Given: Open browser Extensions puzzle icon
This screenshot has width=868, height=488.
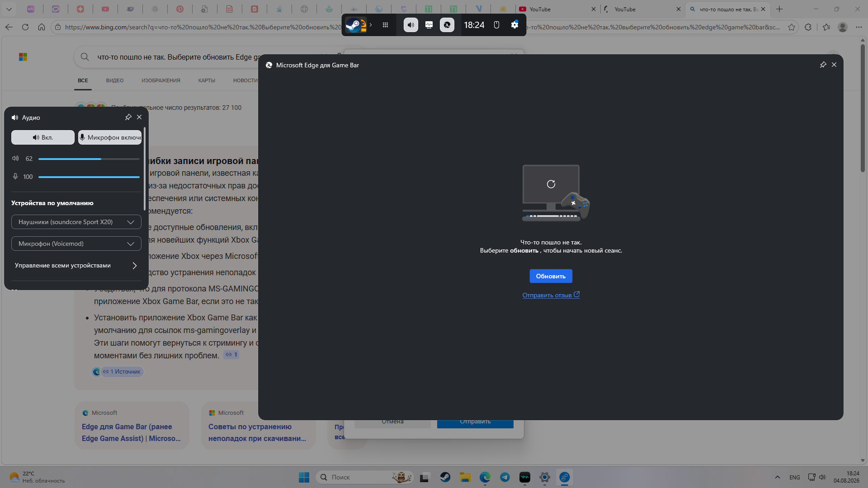Looking at the screenshot, I should point(808,27).
